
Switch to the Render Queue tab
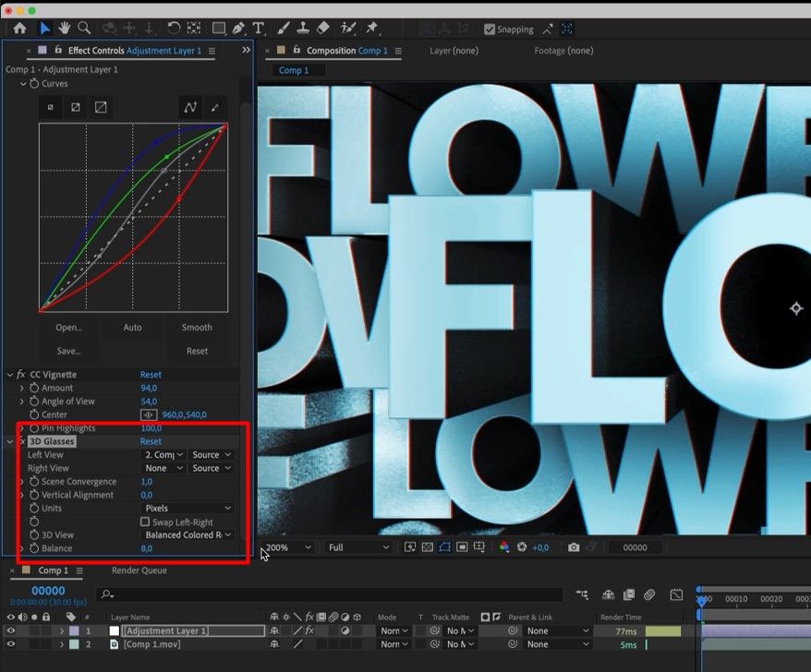[139, 570]
